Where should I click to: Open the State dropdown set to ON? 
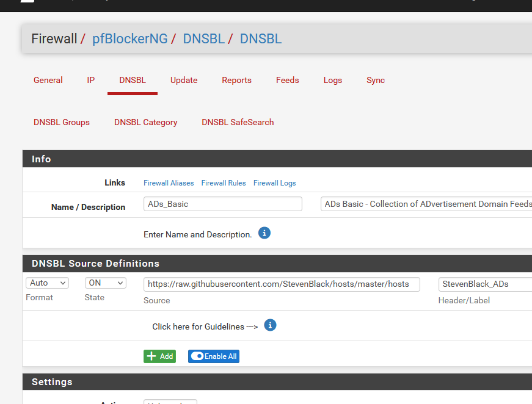click(106, 283)
